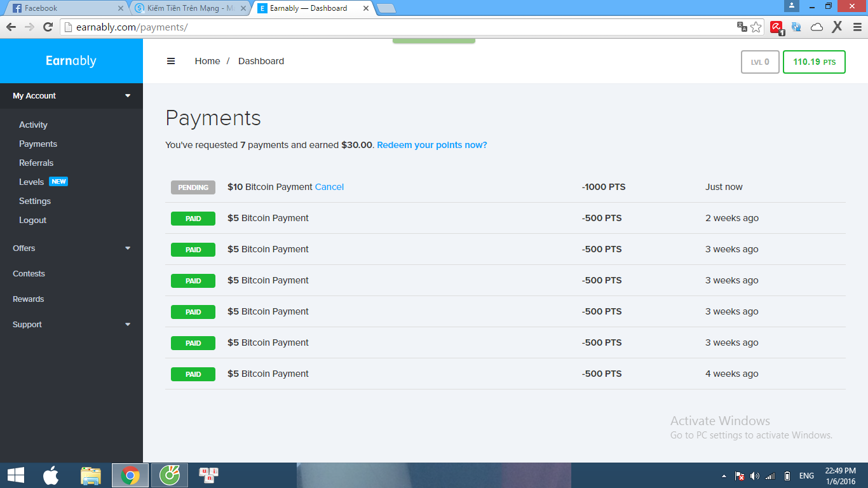Switch to the Facebook browser tab

coord(65,8)
